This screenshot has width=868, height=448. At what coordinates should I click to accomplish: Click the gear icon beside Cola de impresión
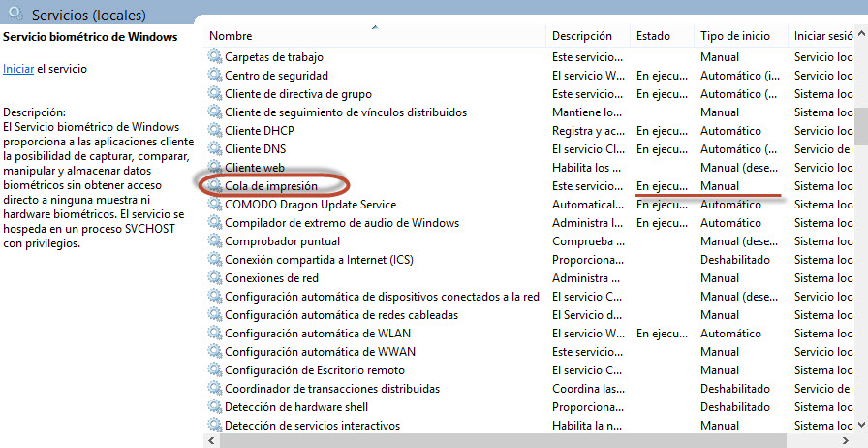[x=215, y=186]
